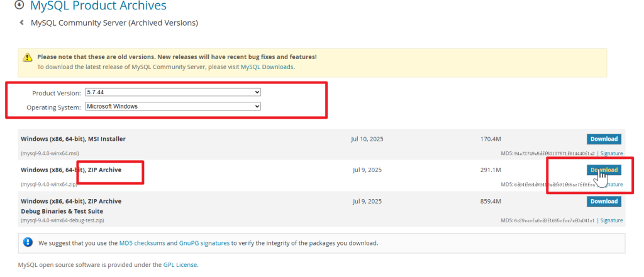Open the Operating System dropdown
The width and height of the screenshot is (644, 277).
tap(172, 107)
